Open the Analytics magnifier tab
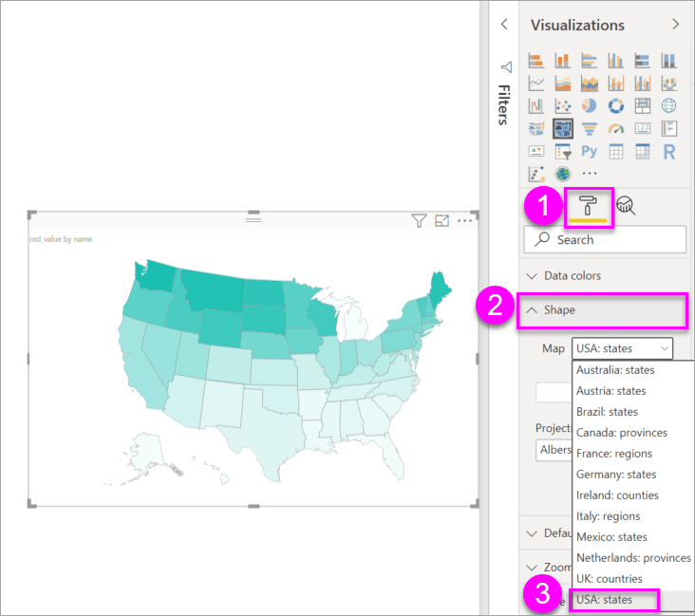Screen dimensions: 695x616 (627, 206)
